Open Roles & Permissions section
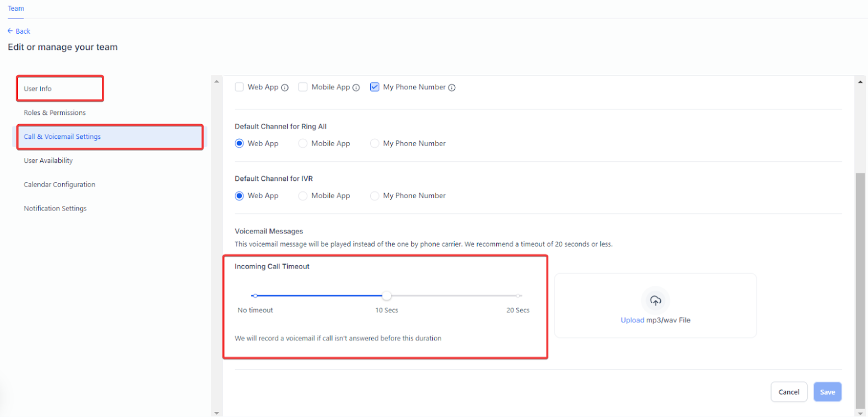The width and height of the screenshot is (868, 417). click(x=55, y=113)
